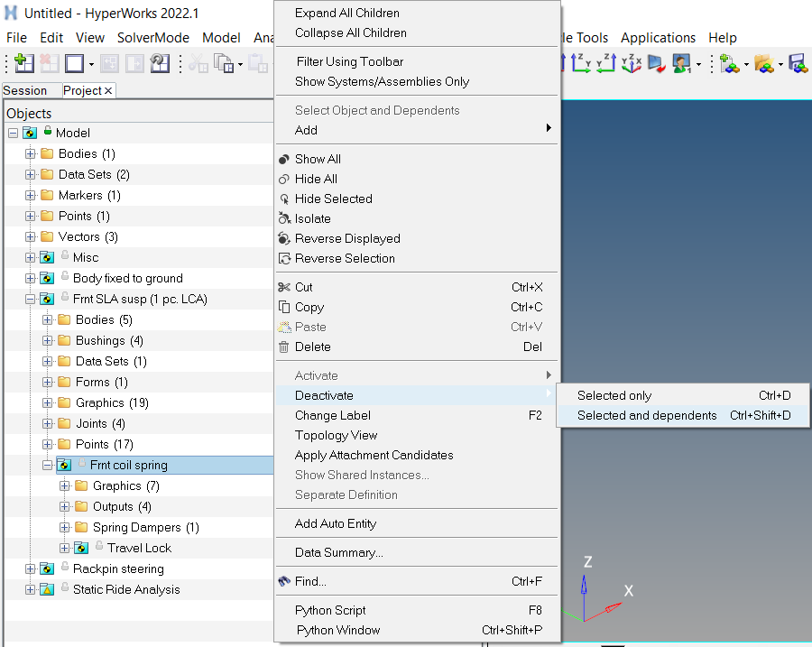Viewport: 812px width, 647px height.
Task: Click the Open Model folder icon
Action: [x=764, y=63]
